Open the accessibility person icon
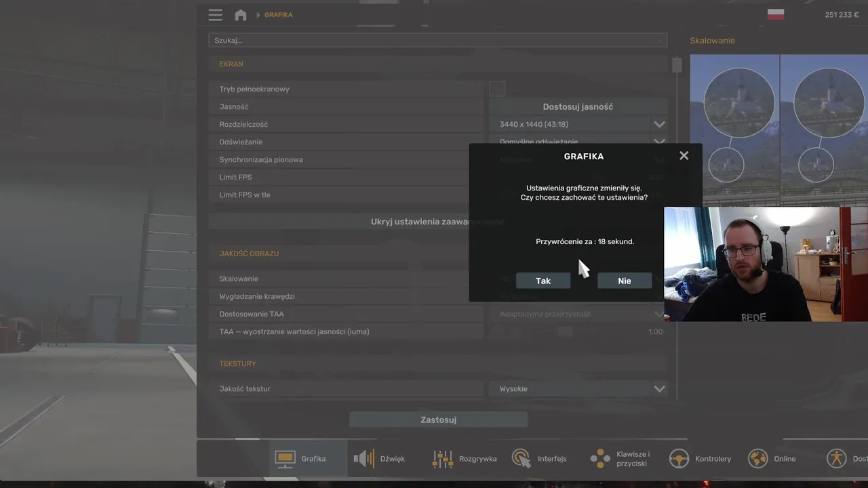The width and height of the screenshot is (868, 488). tap(837, 459)
